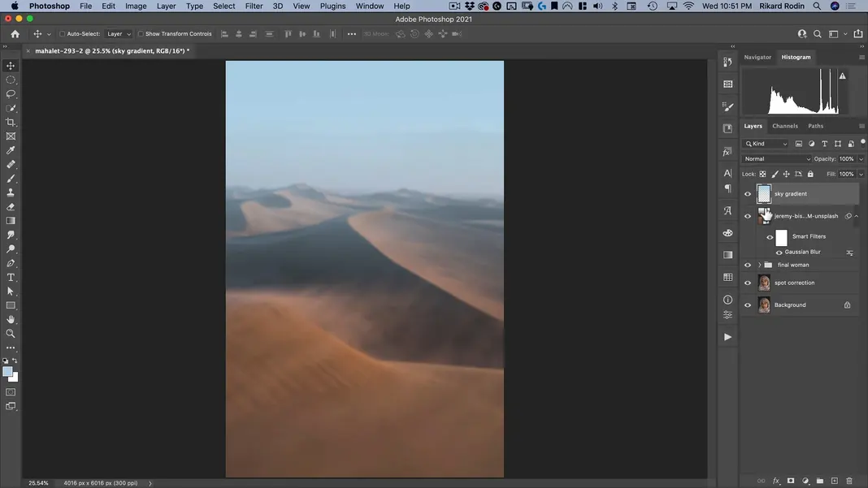The height and width of the screenshot is (488, 868).
Task: Hide the sky gradient layer
Action: tap(748, 194)
